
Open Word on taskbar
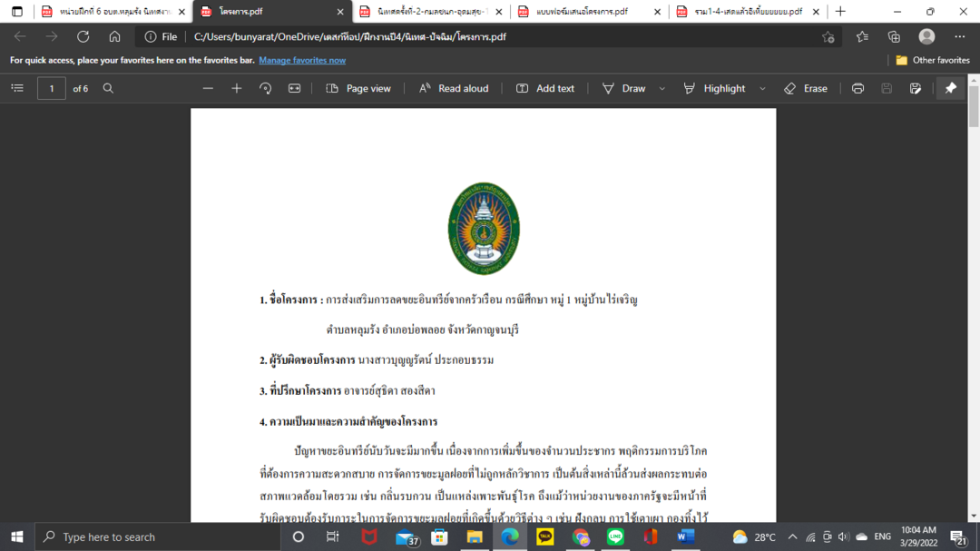point(686,536)
